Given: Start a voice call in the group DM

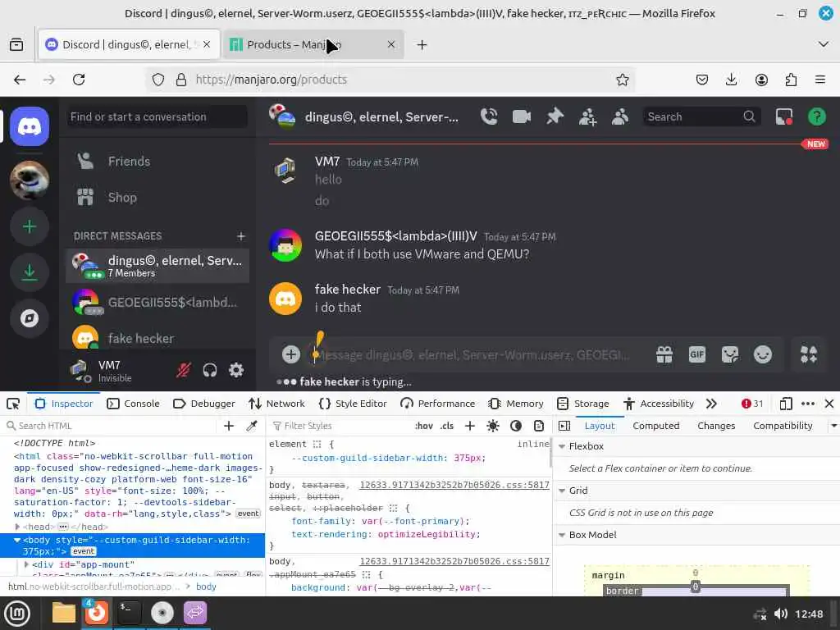Looking at the screenshot, I should pyautogui.click(x=489, y=116).
